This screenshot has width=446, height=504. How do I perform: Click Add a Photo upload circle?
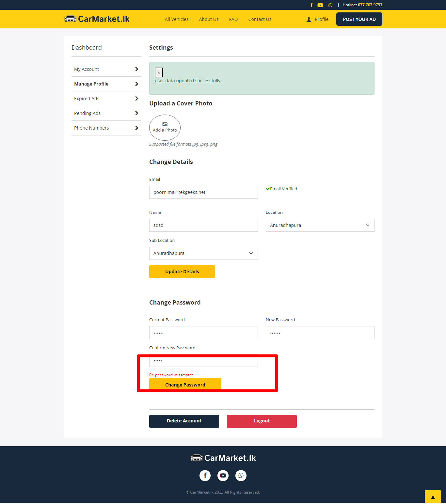pyautogui.click(x=165, y=128)
